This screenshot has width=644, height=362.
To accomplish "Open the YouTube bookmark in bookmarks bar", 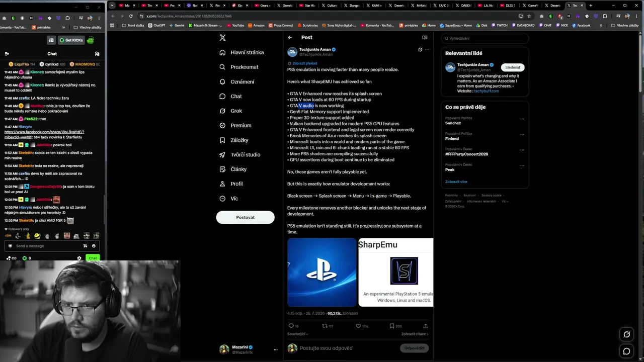I will tap(235, 25).
